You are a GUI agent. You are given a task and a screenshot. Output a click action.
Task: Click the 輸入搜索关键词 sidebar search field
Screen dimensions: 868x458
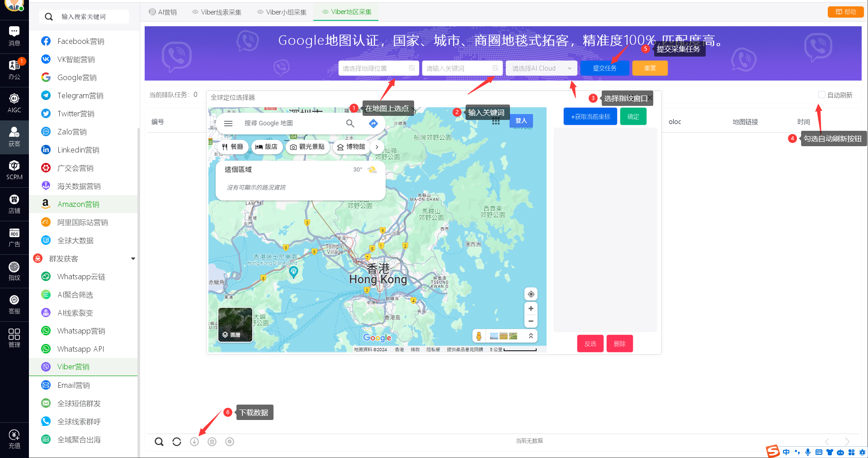pyautogui.click(x=84, y=17)
